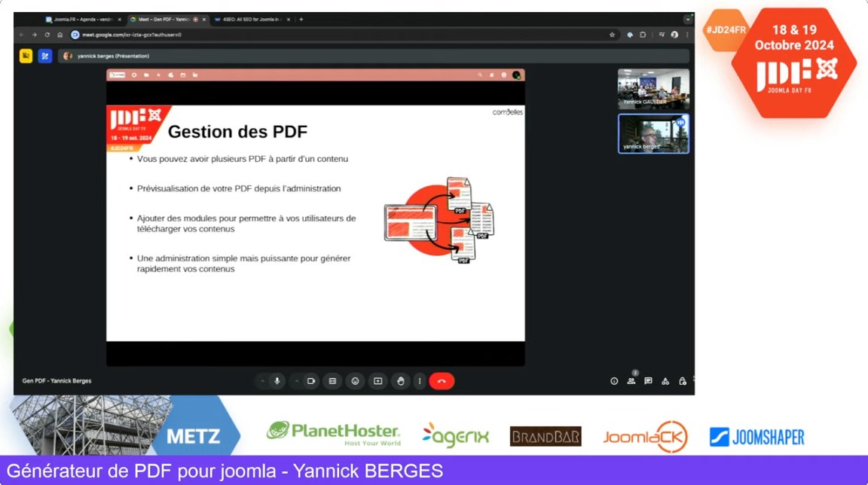Click the meet.google.com address bar

click(344, 35)
